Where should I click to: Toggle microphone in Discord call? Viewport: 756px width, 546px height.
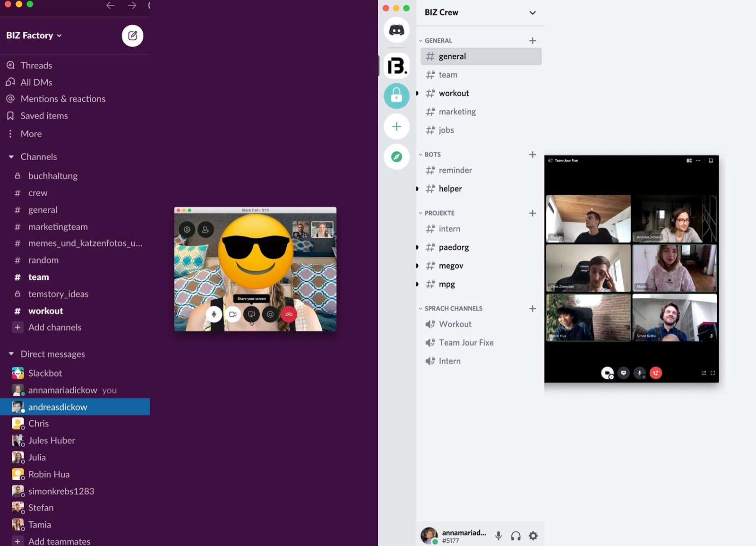tap(640, 373)
